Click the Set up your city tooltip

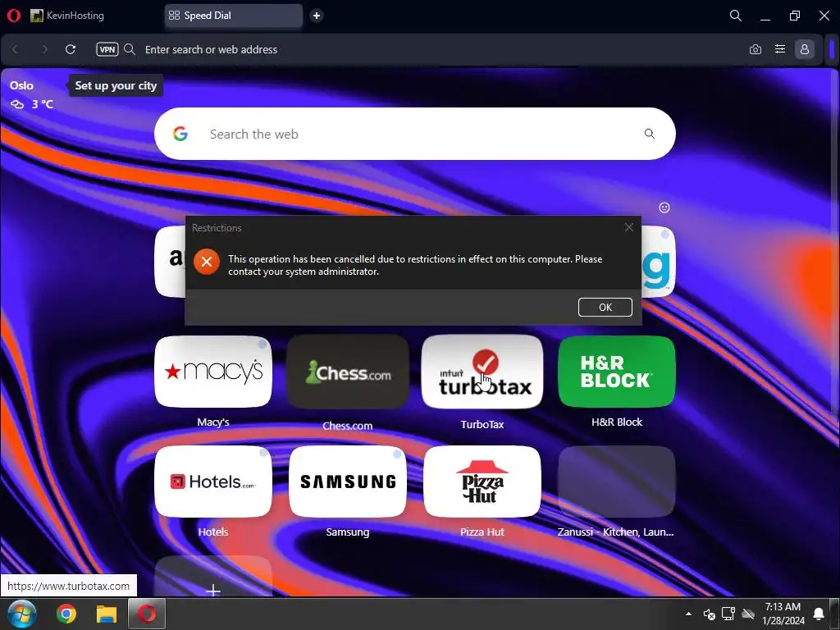click(x=116, y=85)
